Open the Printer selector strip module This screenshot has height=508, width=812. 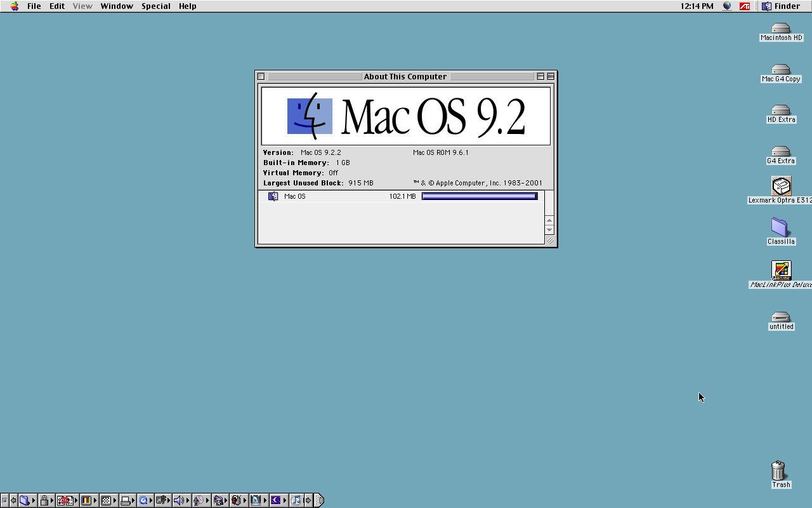[x=128, y=500]
